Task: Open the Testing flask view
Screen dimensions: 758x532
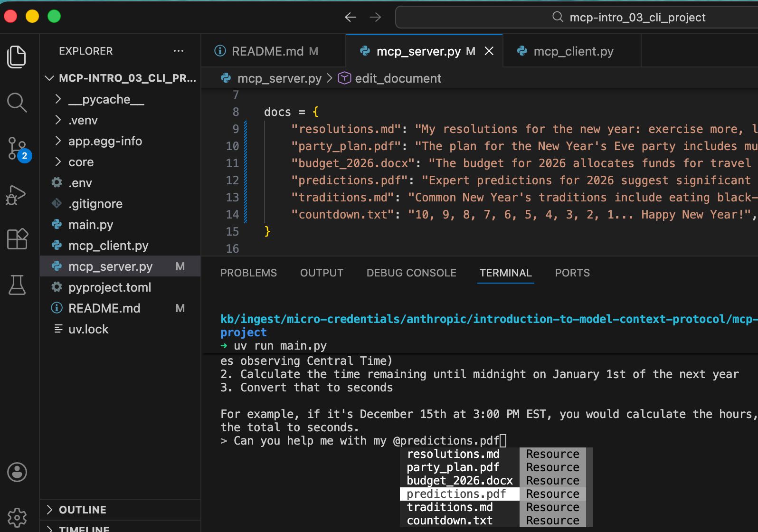Action: coord(17,285)
